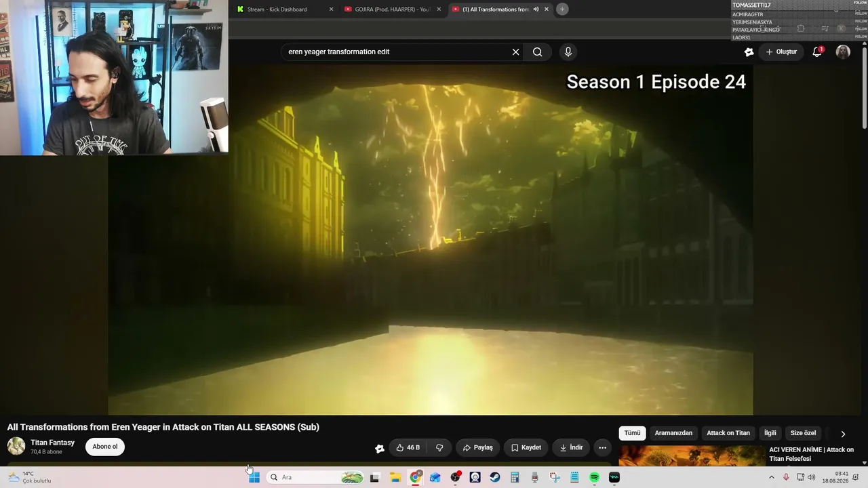Click the volume icon in the system tray
Viewport: 868px width, 488px height.
point(811,477)
